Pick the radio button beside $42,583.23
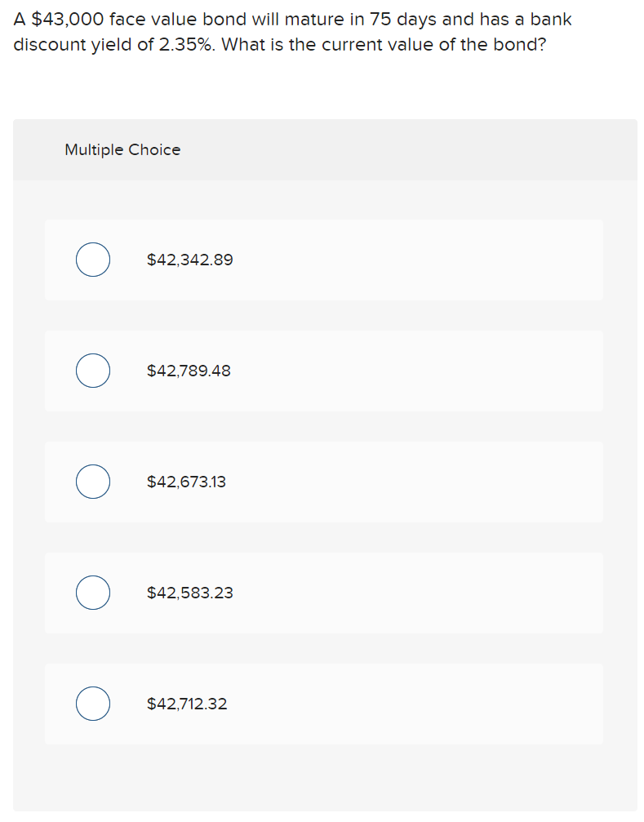644x822 pixels. 93,593
